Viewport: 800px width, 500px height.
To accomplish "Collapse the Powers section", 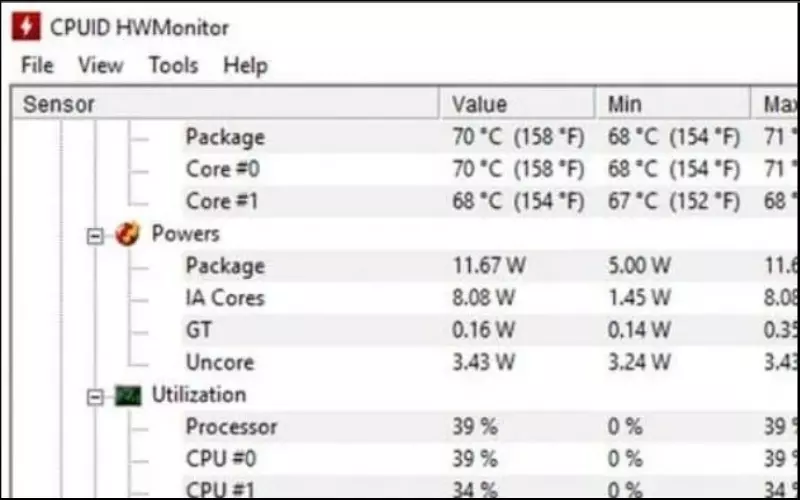I will pyautogui.click(x=95, y=236).
